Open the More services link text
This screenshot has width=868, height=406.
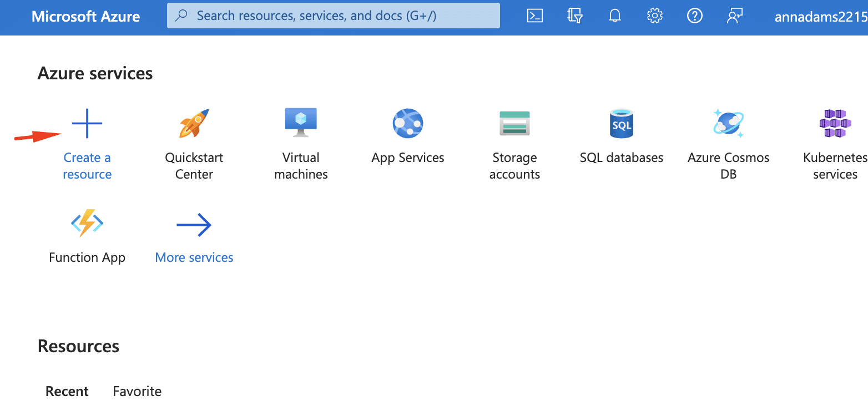(194, 257)
